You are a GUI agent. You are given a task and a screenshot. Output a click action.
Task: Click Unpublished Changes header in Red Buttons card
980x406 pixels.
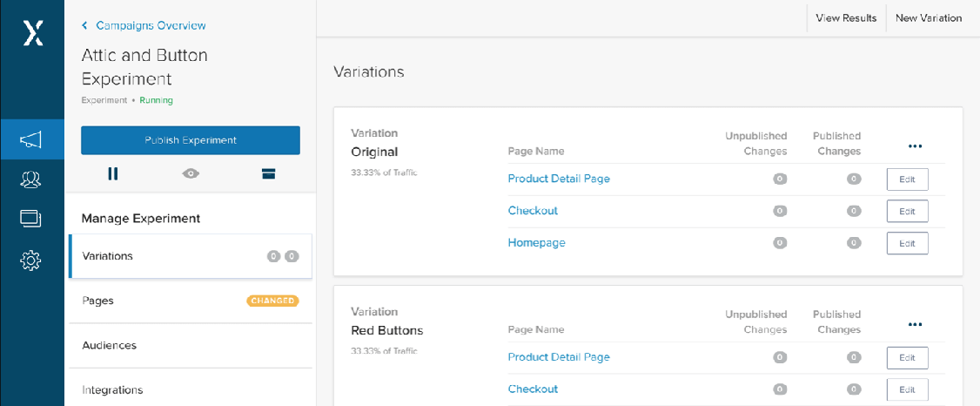click(755, 321)
